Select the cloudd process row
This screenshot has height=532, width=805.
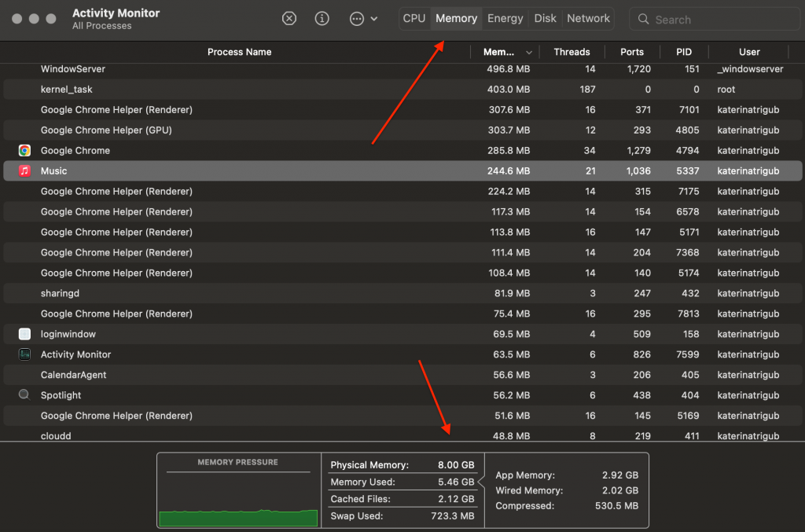[402, 435]
